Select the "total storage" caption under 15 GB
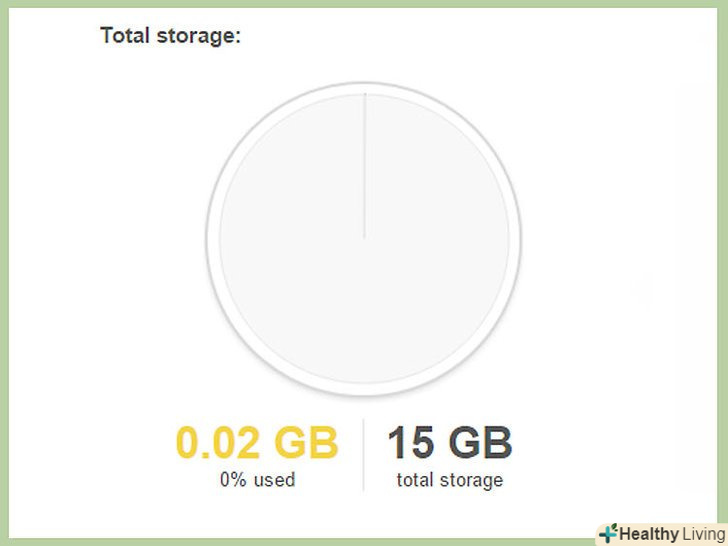Screen dimensions: 728x546 click(x=450, y=480)
